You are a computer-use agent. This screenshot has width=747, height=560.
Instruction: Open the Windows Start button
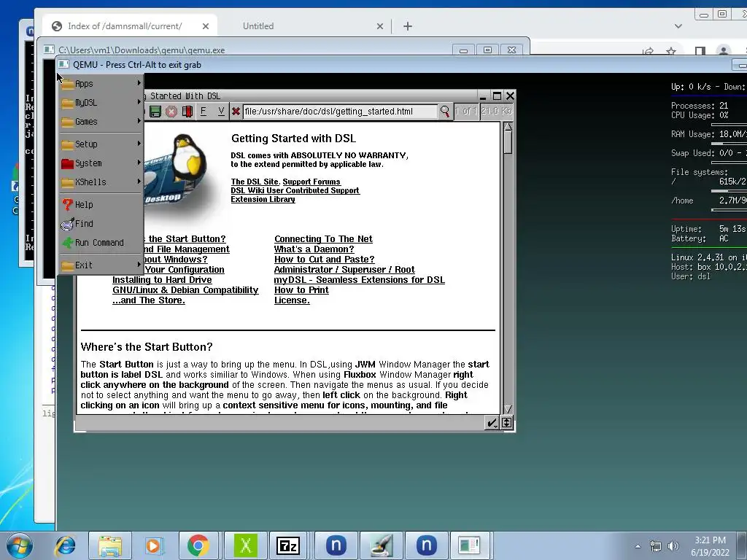pos(20,545)
